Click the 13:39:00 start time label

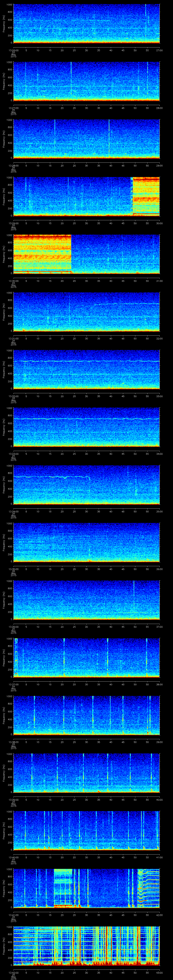(x=13, y=800)
